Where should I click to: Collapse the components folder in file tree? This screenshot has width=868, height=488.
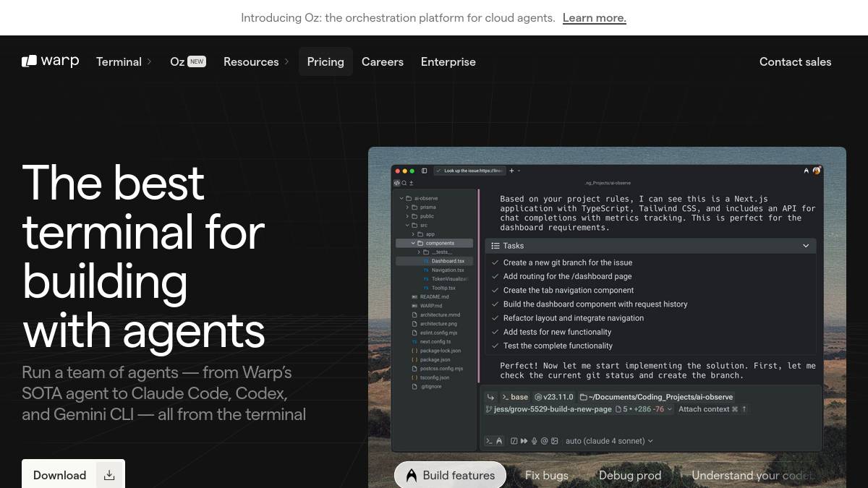413,244
